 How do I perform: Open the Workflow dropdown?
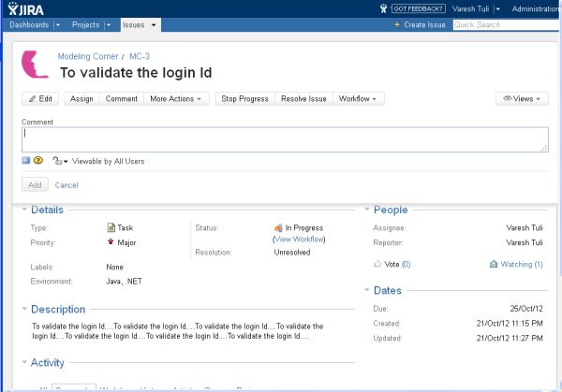tap(359, 98)
